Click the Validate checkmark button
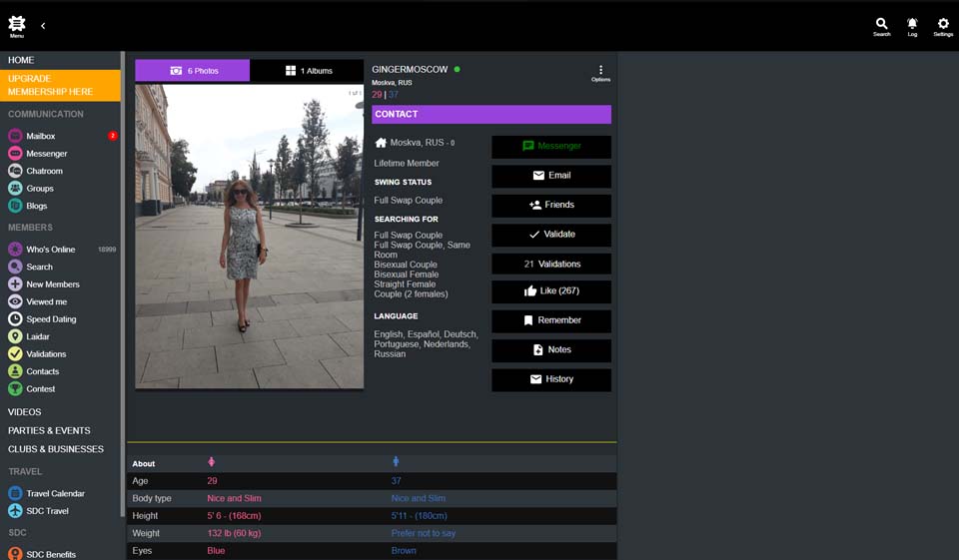This screenshot has width=959, height=560. 550,235
